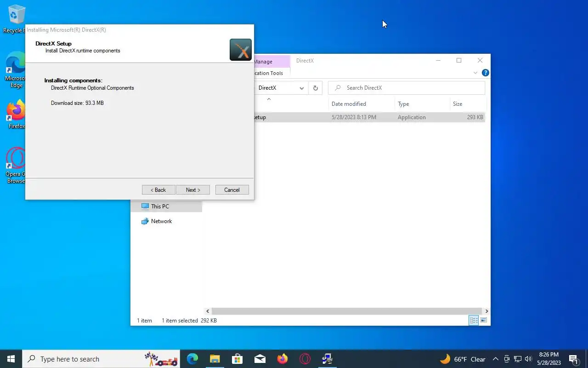588x368 pixels.
Task: Cancel the DirectX Setup installation
Action: click(232, 190)
